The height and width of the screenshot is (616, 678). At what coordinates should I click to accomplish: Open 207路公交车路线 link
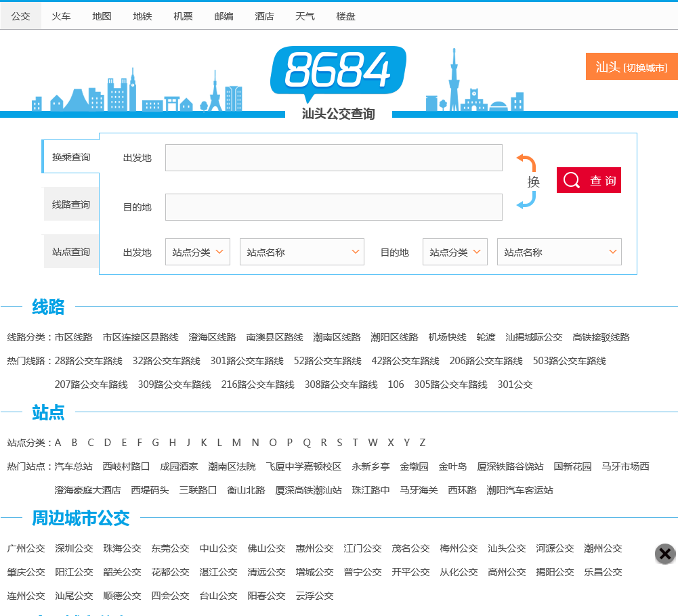pyautogui.click(x=91, y=384)
